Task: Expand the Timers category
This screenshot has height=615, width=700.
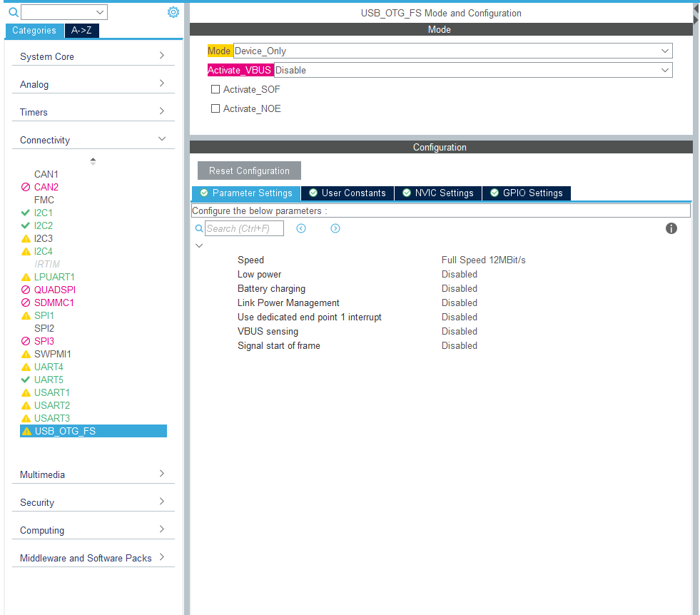Action: pos(93,111)
